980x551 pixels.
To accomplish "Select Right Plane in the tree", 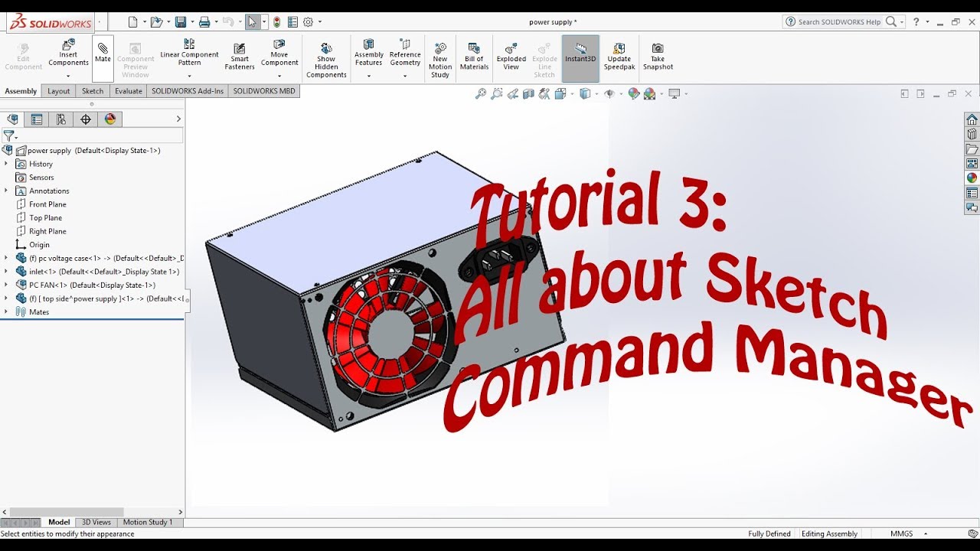I will point(47,231).
